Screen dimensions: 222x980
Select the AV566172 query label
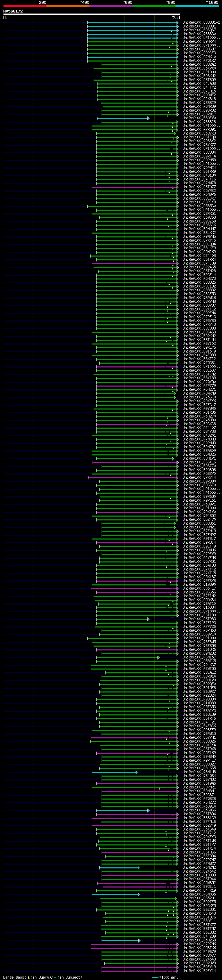[13, 11]
